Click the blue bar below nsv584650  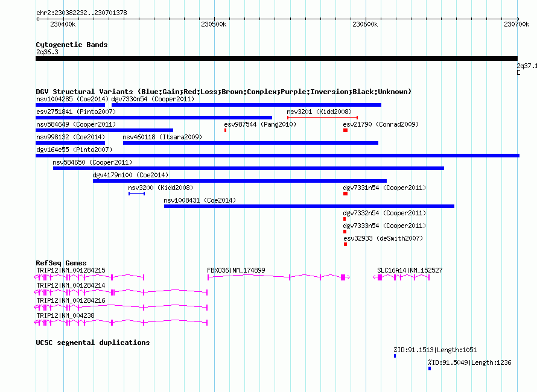point(249,168)
